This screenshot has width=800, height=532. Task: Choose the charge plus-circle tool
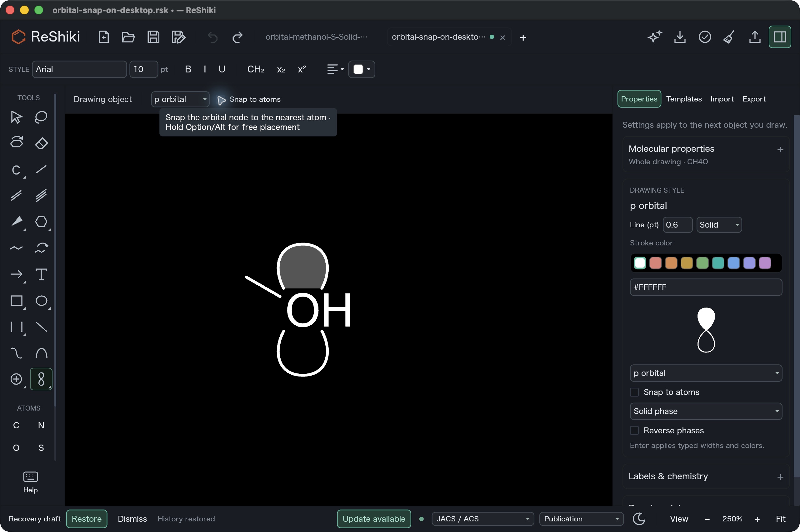pos(16,379)
